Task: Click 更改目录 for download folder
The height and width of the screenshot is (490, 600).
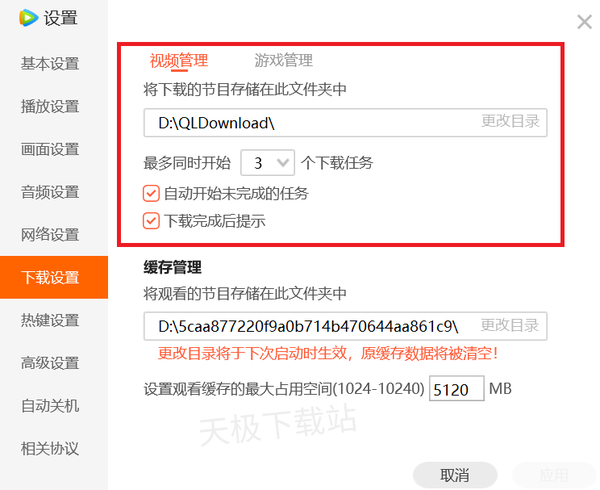Action: [x=510, y=122]
